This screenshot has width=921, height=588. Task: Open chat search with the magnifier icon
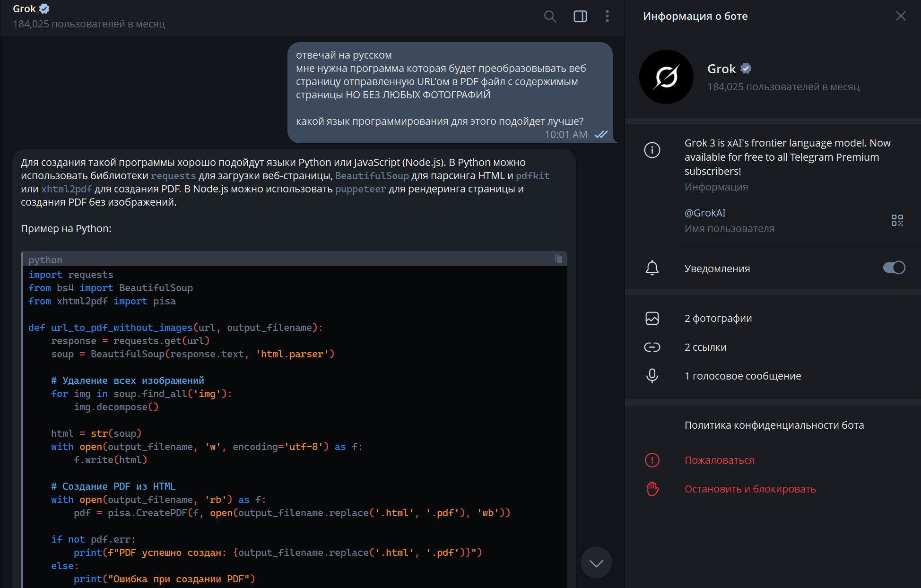click(550, 17)
